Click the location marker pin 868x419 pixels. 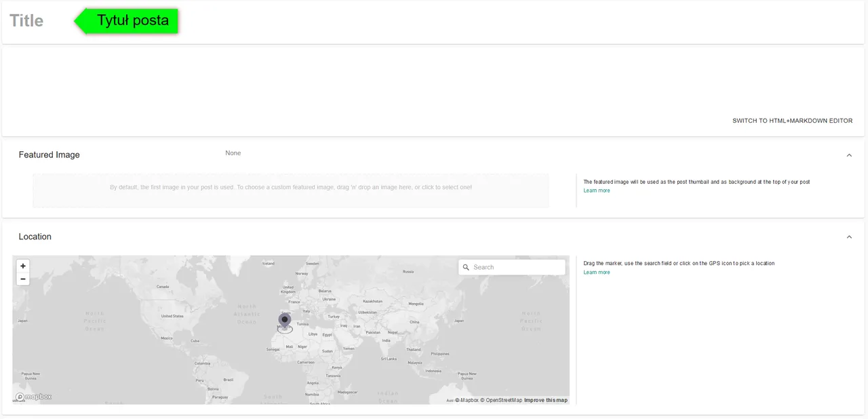285,320
